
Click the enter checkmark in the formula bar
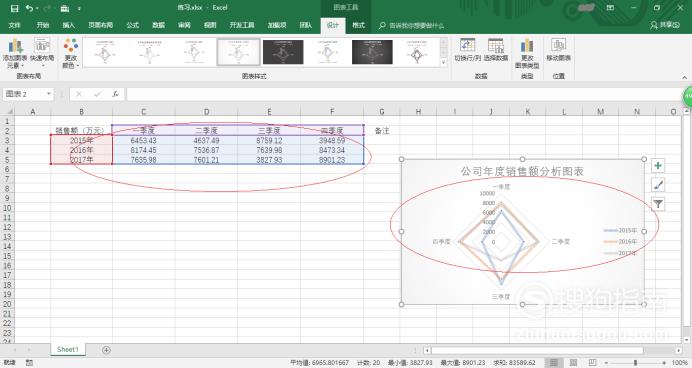click(97, 94)
